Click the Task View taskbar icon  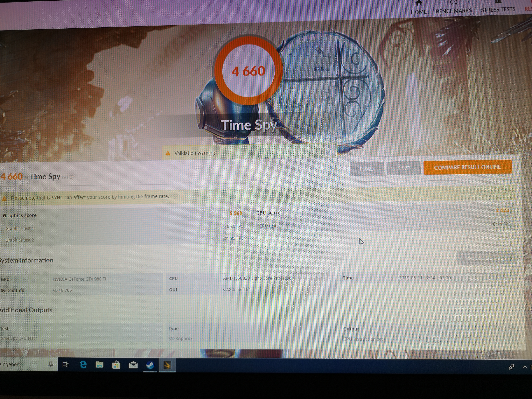[66, 364]
